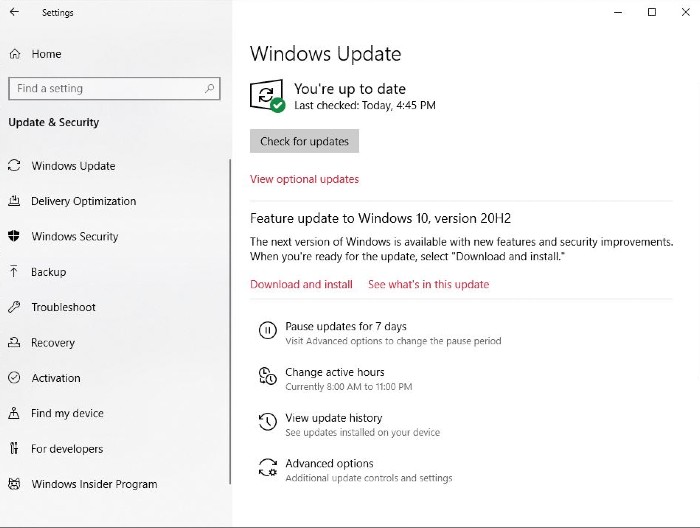
Task: Open Find my device settings
Action: click(x=67, y=413)
